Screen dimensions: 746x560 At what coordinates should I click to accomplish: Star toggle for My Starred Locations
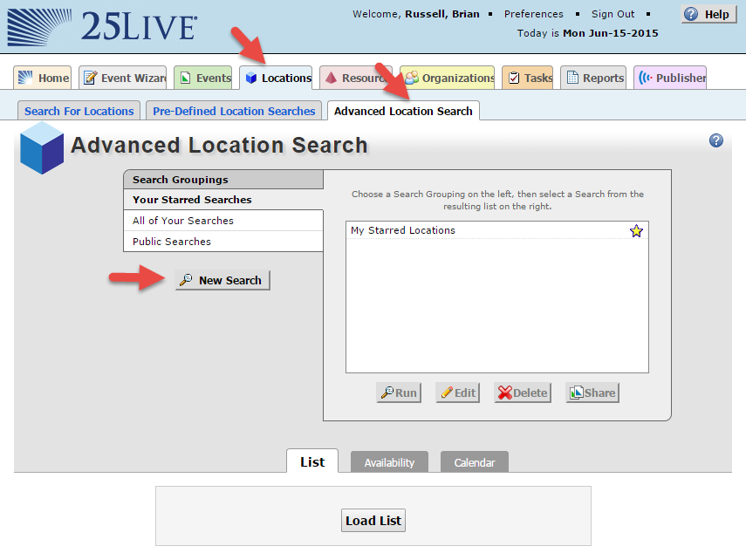pyautogui.click(x=636, y=231)
